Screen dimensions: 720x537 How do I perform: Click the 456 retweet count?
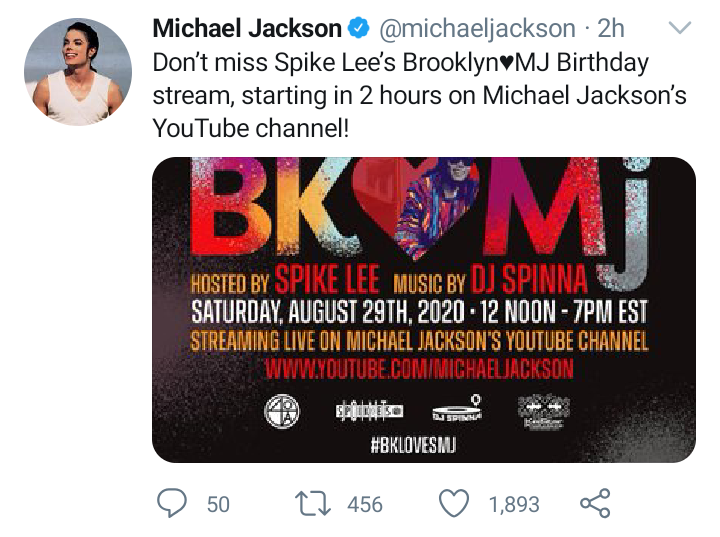[365, 504]
